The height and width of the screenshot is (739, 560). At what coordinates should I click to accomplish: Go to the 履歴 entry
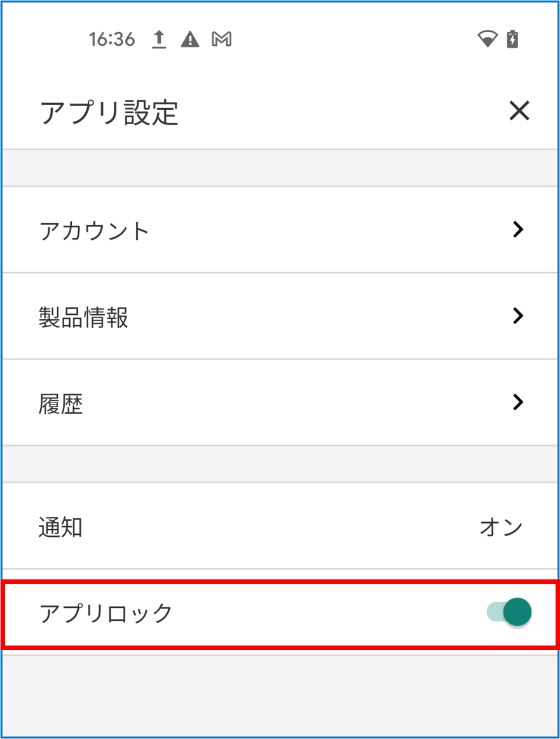click(x=61, y=403)
